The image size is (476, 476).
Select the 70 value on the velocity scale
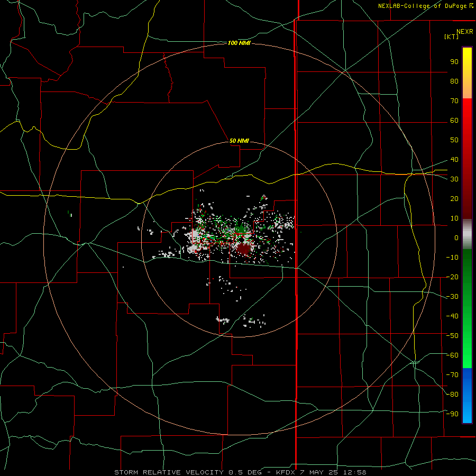pos(454,101)
